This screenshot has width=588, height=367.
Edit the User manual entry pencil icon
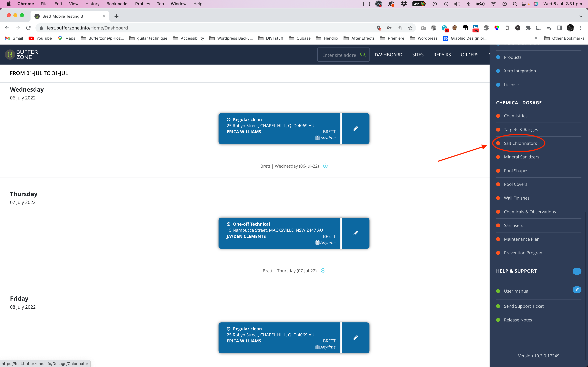[x=577, y=290]
